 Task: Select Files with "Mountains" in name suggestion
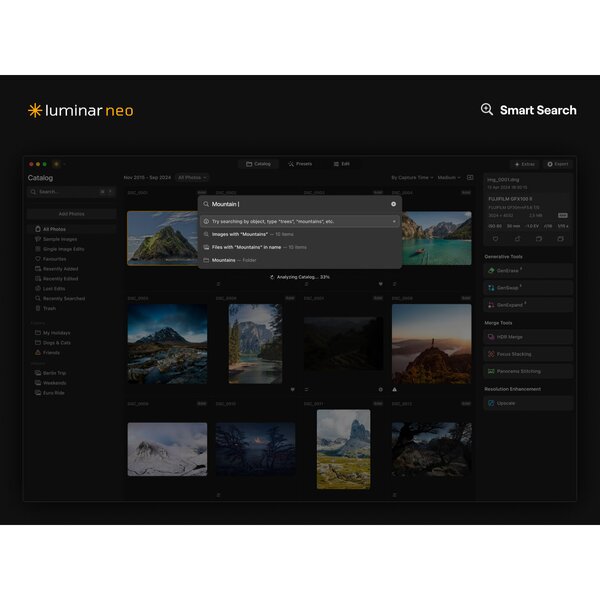(300, 247)
